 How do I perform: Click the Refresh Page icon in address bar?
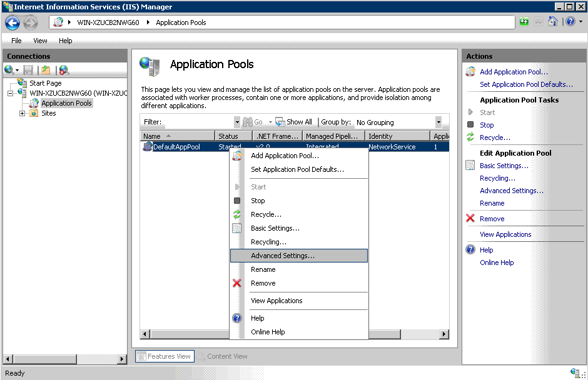[524, 22]
